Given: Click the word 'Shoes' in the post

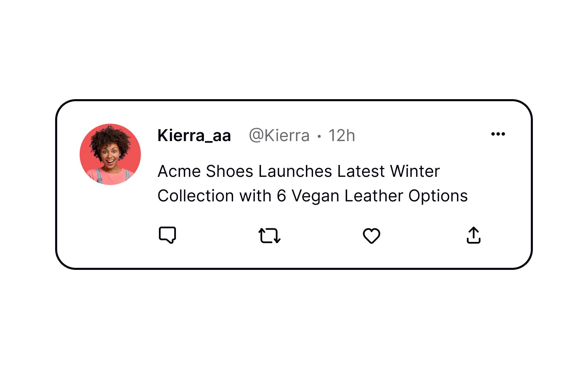Looking at the screenshot, I should pyautogui.click(x=230, y=171).
